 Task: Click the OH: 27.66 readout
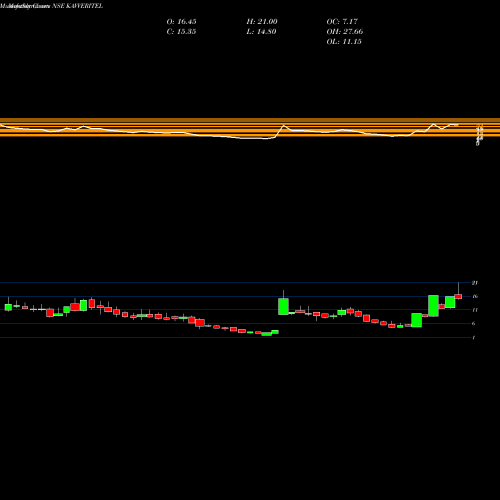[x=345, y=32]
